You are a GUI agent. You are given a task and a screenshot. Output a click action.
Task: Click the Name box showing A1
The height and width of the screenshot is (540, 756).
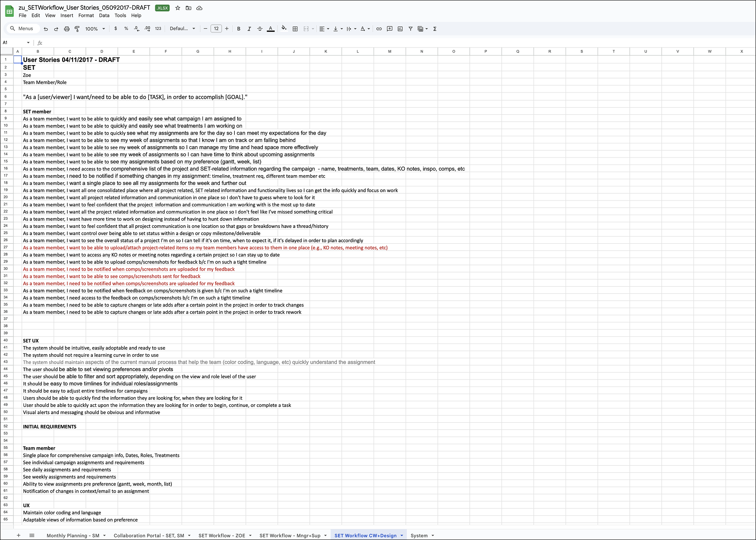pos(16,42)
